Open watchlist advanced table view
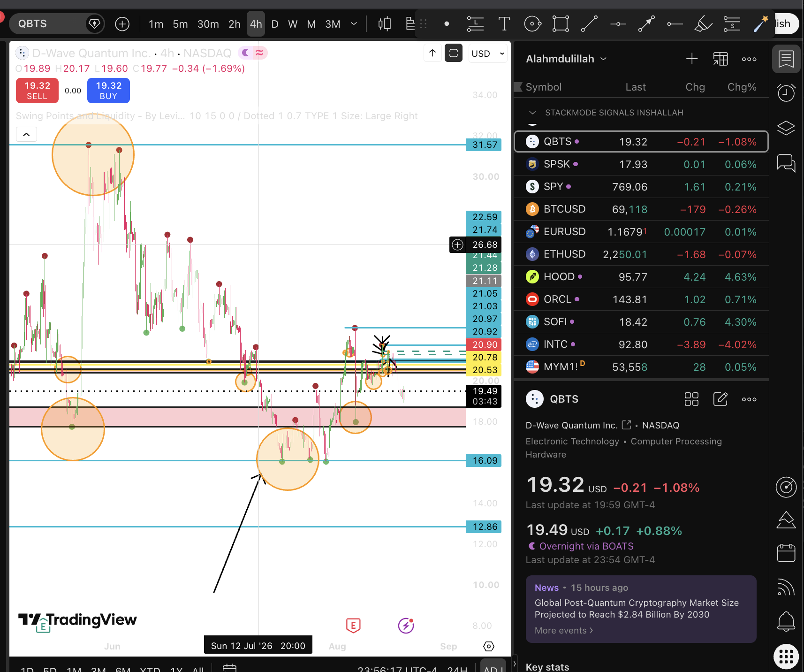The width and height of the screenshot is (804, 672). coord(721,59)
